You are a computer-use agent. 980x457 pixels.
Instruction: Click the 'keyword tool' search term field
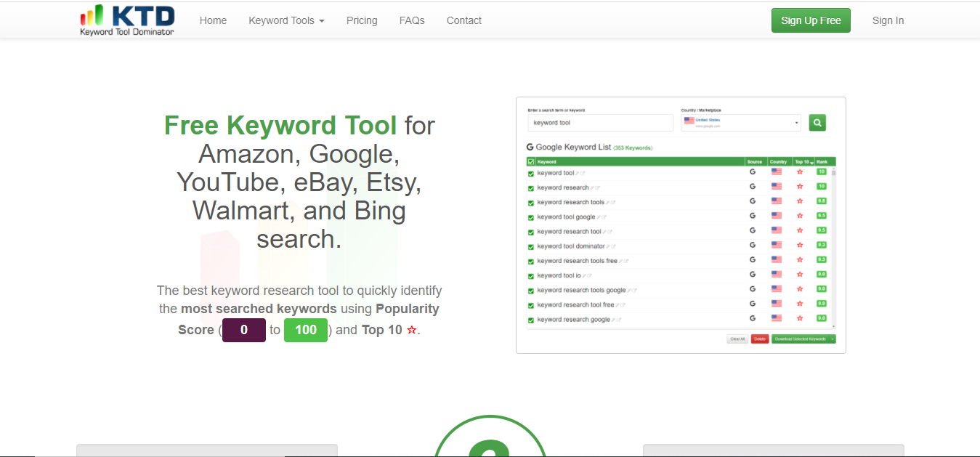[600, 123]
